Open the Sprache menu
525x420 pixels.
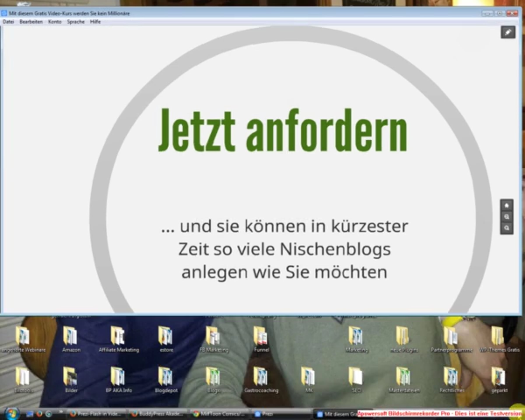[76, 22]
